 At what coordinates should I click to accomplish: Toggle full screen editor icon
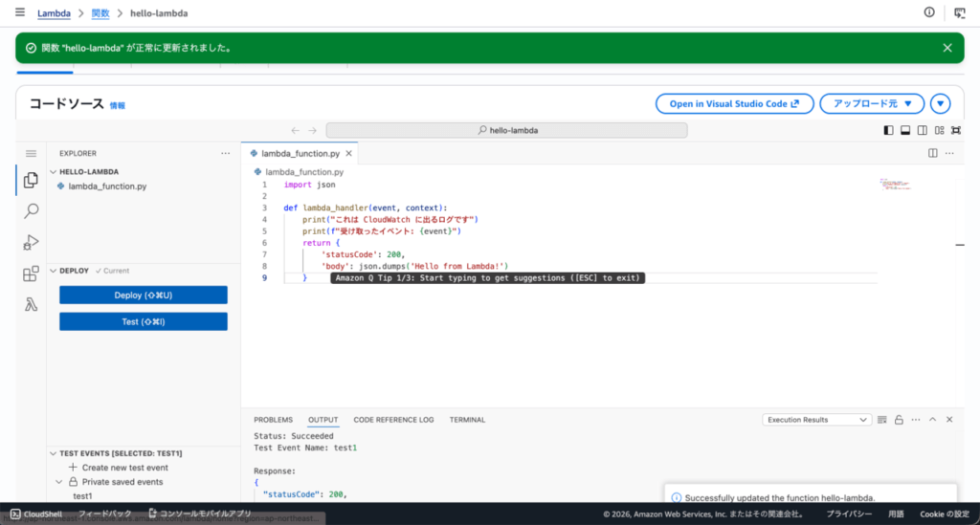point(956,130)
